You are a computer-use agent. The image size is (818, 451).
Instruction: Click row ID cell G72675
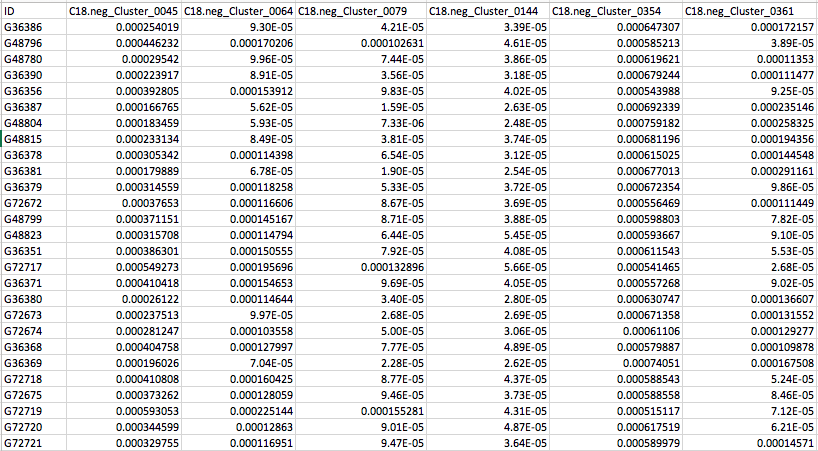(34, 395)
